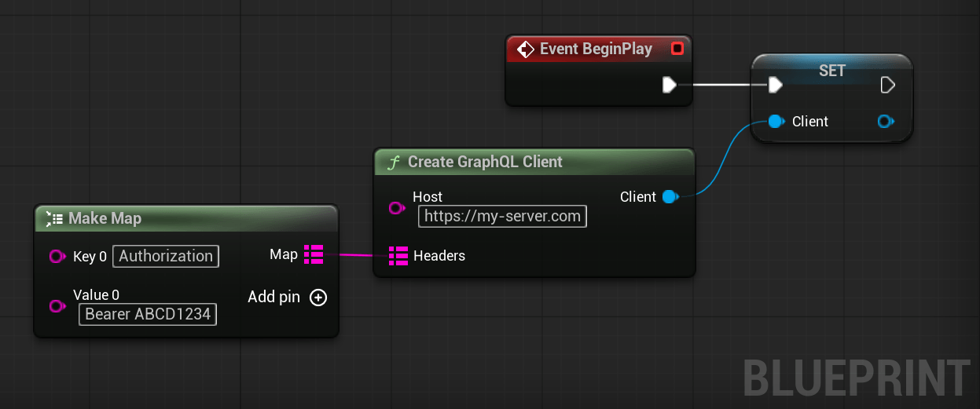This screenshot has width=980, height=409.
Task: Click the Client label in SET node
Action: [810, 121]
